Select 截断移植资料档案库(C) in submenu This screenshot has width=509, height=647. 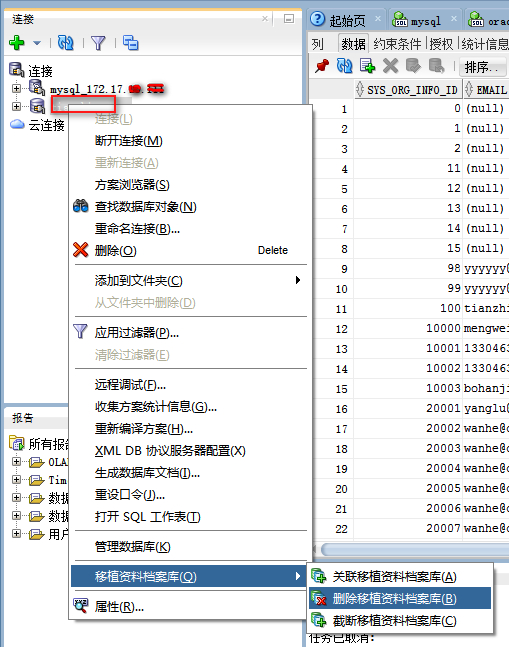(395, 620)
